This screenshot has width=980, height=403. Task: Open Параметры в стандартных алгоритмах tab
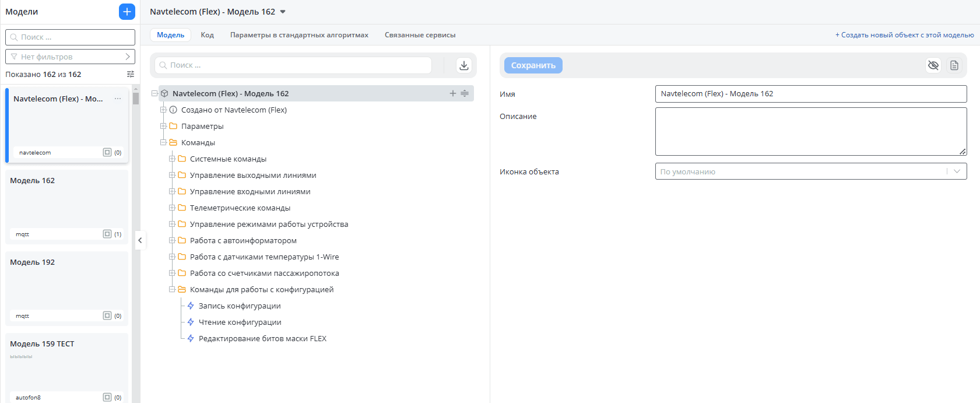click(299, 35)
